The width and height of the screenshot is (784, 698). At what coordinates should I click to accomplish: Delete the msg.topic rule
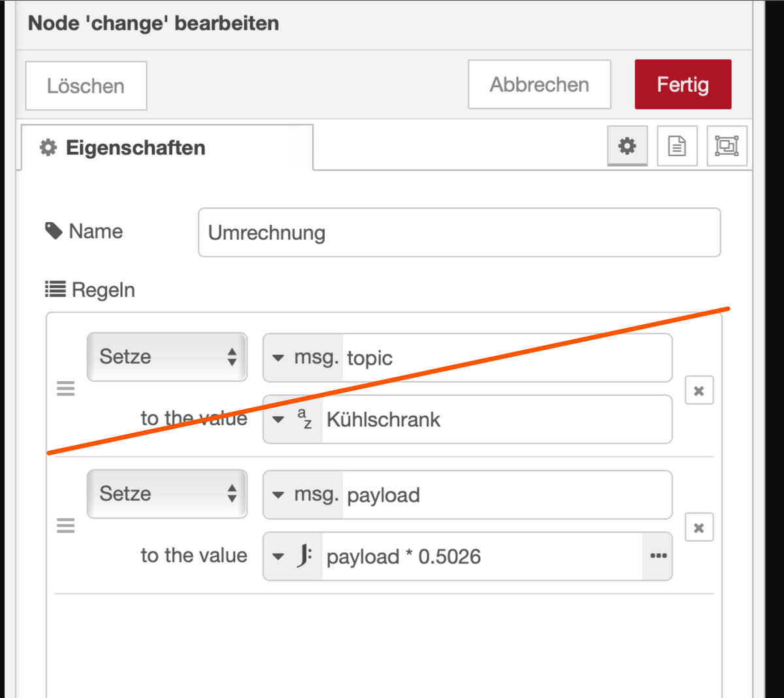click(699, 391)
